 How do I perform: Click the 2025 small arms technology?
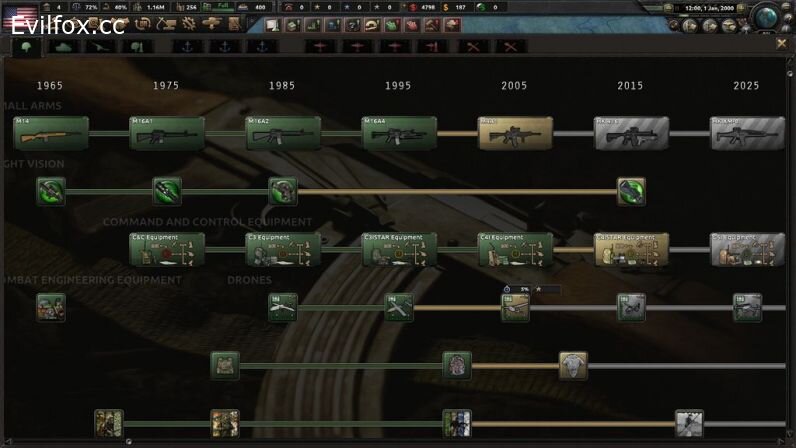[747, 133]
